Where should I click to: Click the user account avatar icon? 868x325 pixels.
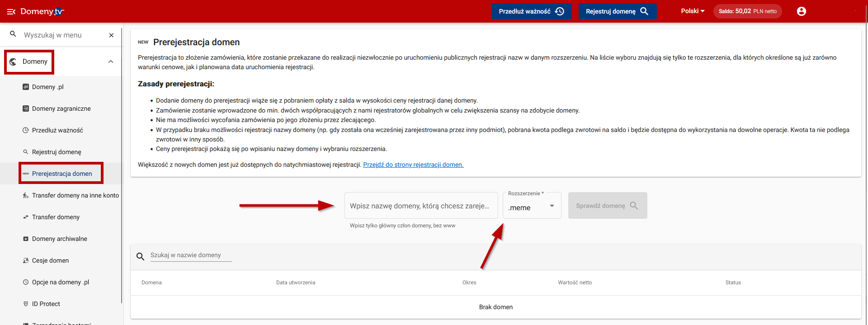coord(801,11)
